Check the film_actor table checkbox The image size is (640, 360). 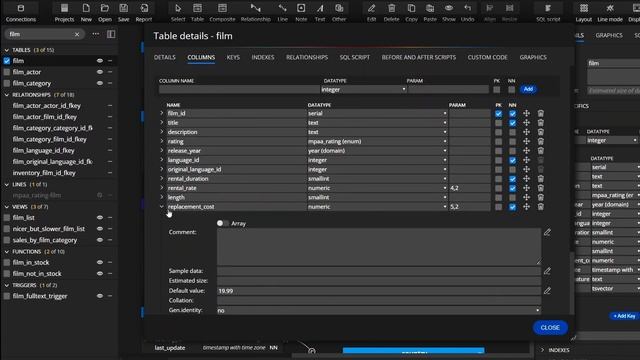7,72
